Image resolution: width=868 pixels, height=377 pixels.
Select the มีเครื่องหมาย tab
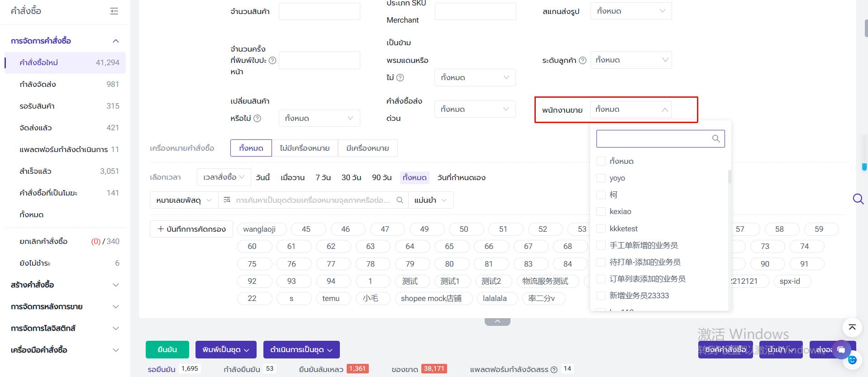pyautogui.click(x=367, y=148)
